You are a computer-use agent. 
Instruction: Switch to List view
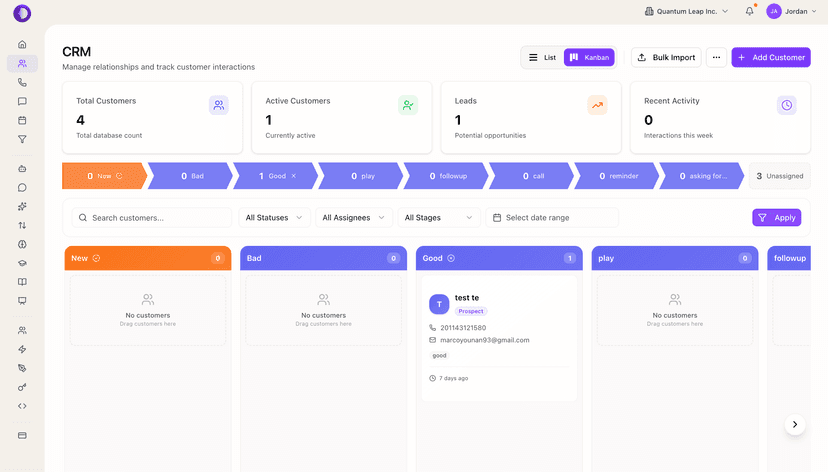tap(542, 58)
